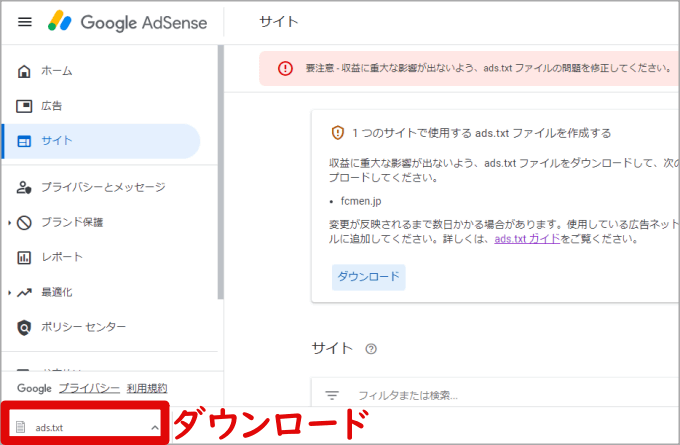The height and width of the screenshot is (445, 680).
Task: Expand the ブランド保護 section arrow
Action: click(10, 222)
